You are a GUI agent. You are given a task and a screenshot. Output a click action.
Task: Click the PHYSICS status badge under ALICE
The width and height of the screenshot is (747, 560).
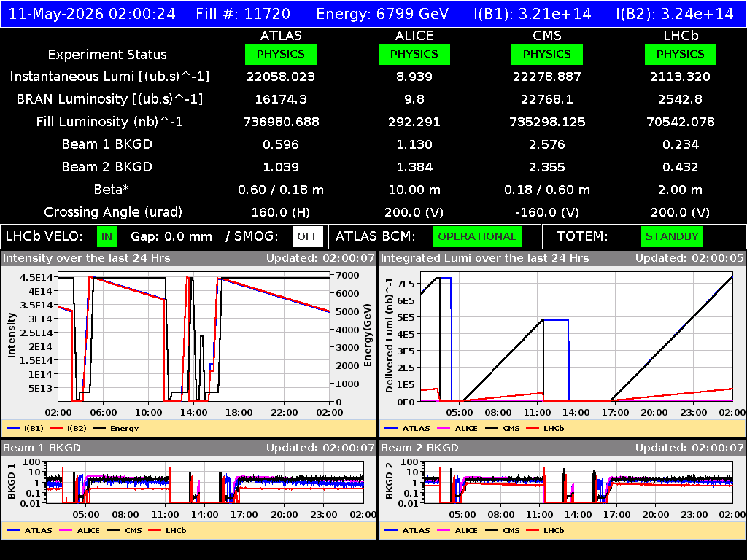[x=414, y=54]
